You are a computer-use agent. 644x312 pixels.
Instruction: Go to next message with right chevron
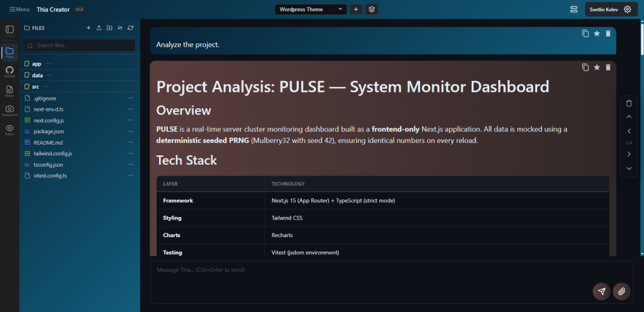[629, 154]
